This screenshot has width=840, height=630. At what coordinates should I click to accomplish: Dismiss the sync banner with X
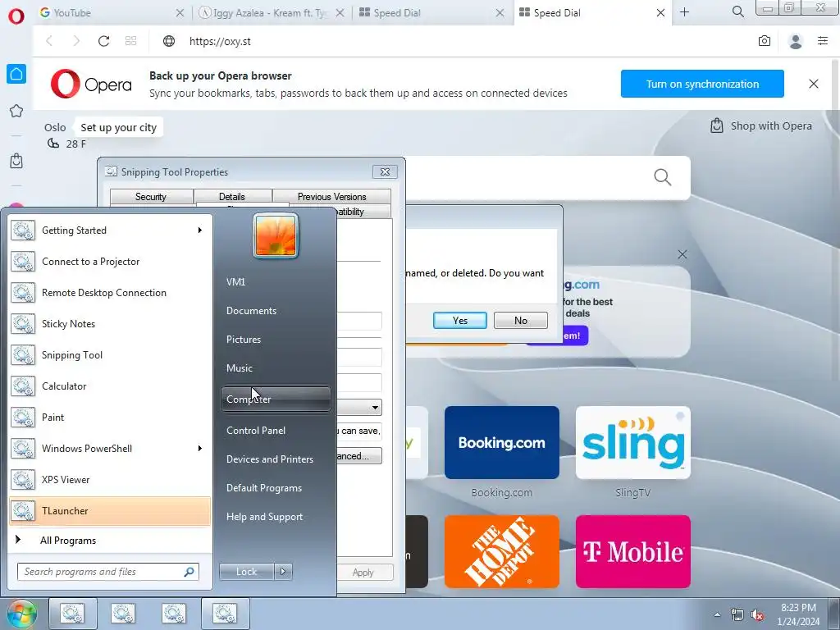point(813,84)
